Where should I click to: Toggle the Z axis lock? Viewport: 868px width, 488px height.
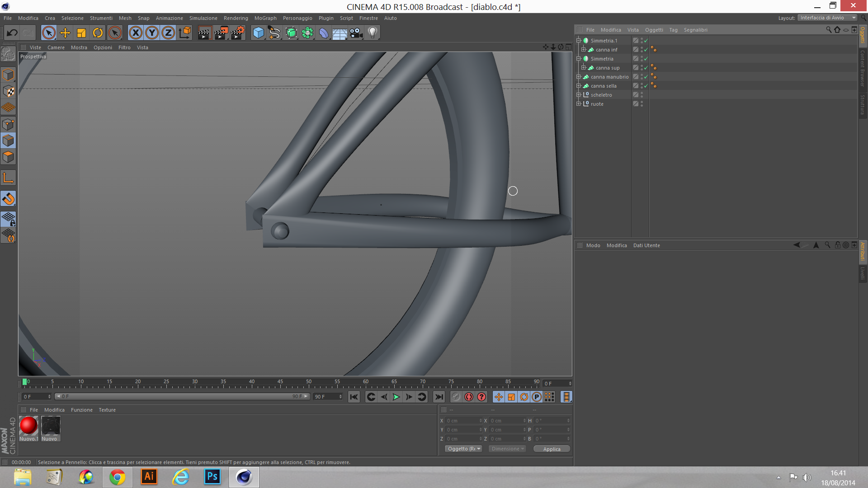pyautogui.click(x=168, y=33)
